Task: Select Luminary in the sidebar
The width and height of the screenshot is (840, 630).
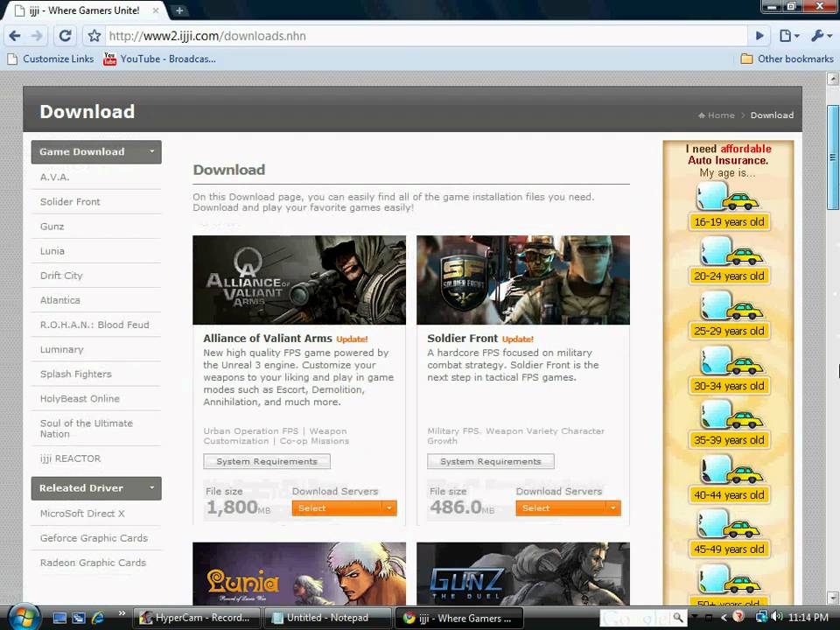Action: tap(61, 349)
